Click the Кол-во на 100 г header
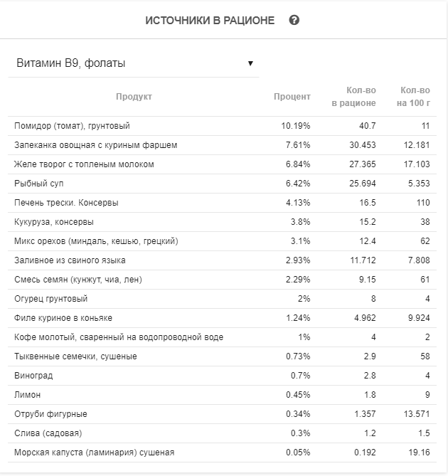This screenshot has width=448, height=476. point(415,97)
